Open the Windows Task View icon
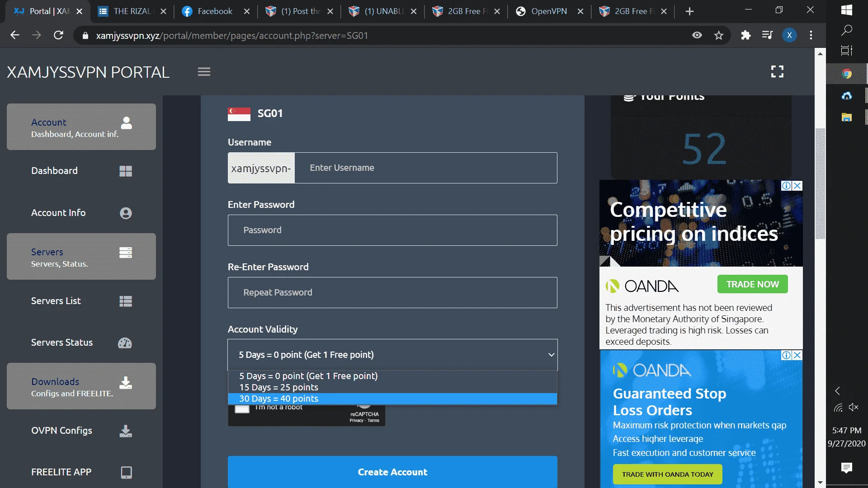 [847, 50]
